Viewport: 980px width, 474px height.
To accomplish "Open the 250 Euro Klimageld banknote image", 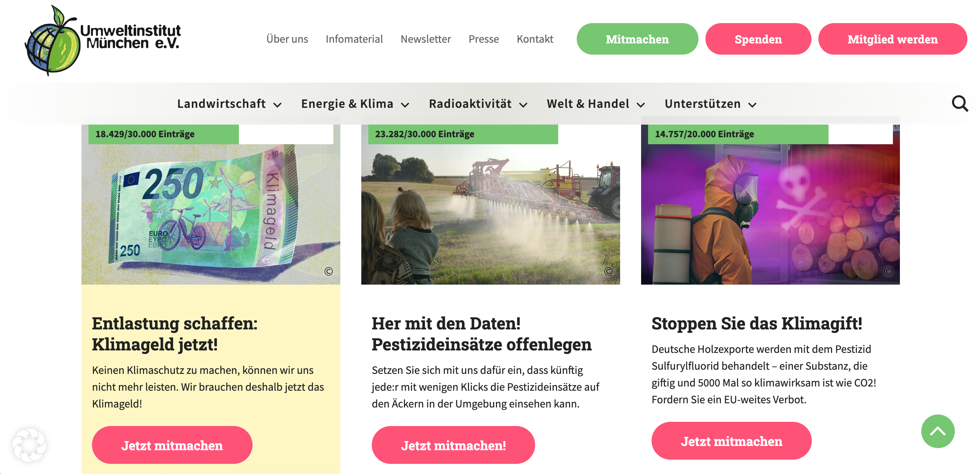I will [x=211, y=213].
